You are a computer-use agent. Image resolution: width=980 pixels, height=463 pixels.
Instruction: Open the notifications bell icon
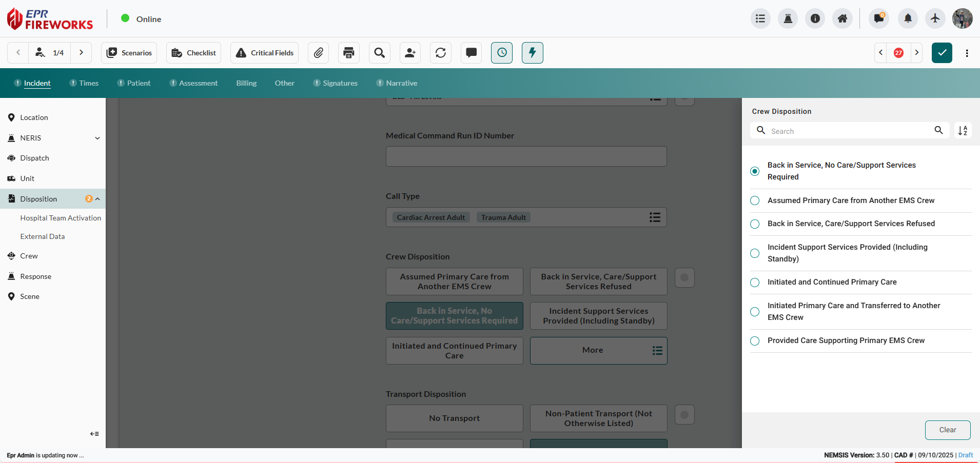tap(908, 19)
